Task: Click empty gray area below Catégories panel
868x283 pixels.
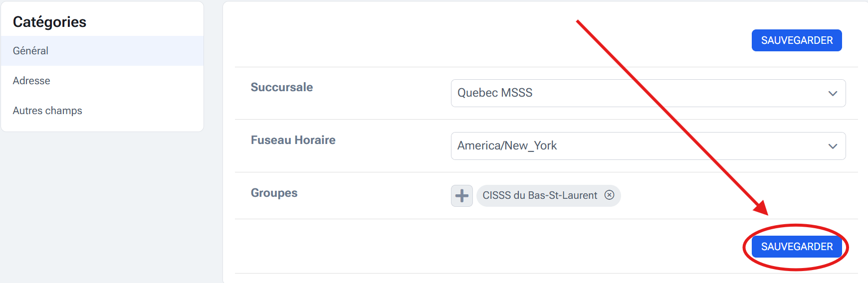Action: 100,209
